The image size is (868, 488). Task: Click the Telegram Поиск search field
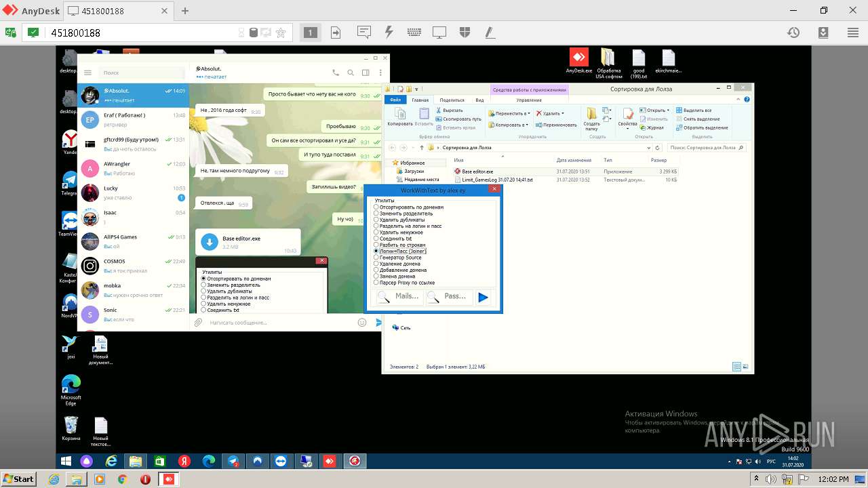pos(141,73)
